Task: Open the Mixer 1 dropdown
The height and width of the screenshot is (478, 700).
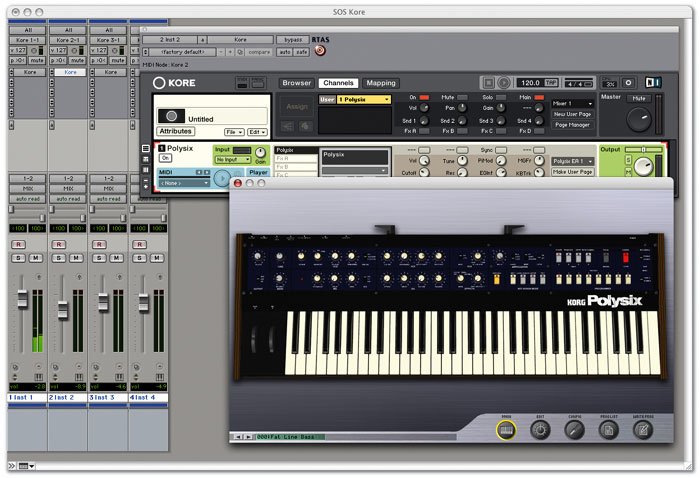Action: tap(572, 104)
